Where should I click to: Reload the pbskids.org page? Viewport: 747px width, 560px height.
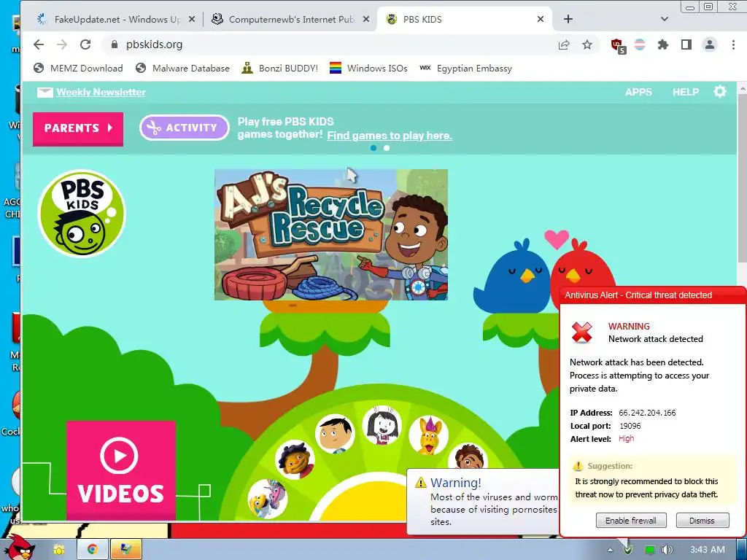pos(85,44)
